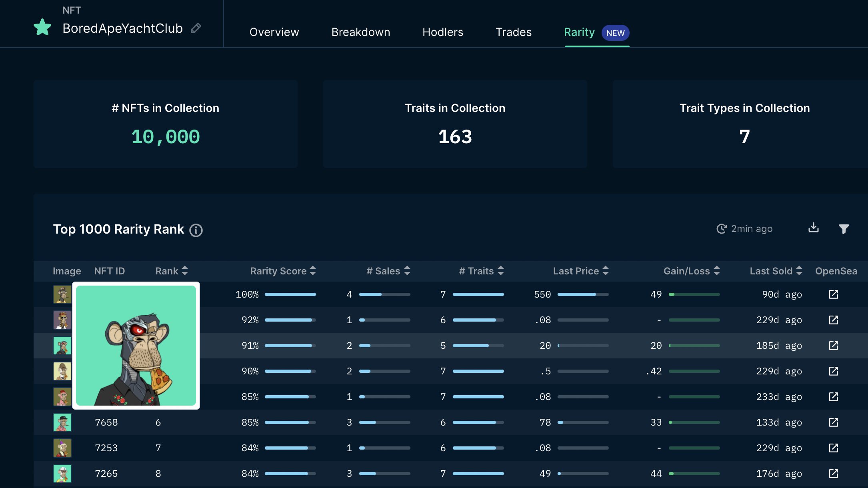
Task: Open the info tooltip beside Top 1000 Rarity Rank
Action: point(196,230)
